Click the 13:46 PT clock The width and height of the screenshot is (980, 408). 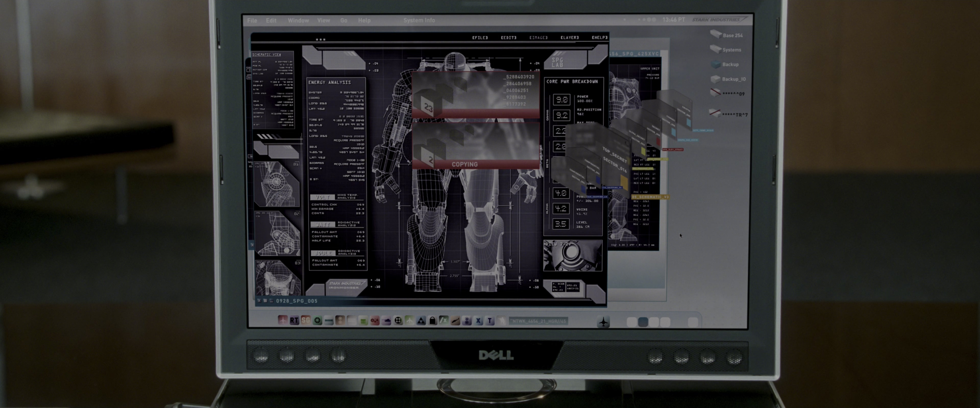coord(673,19)
